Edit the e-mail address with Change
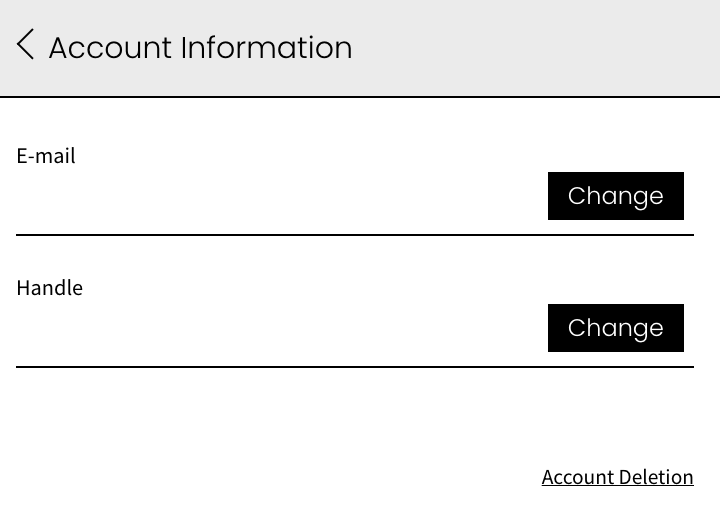 615,196
